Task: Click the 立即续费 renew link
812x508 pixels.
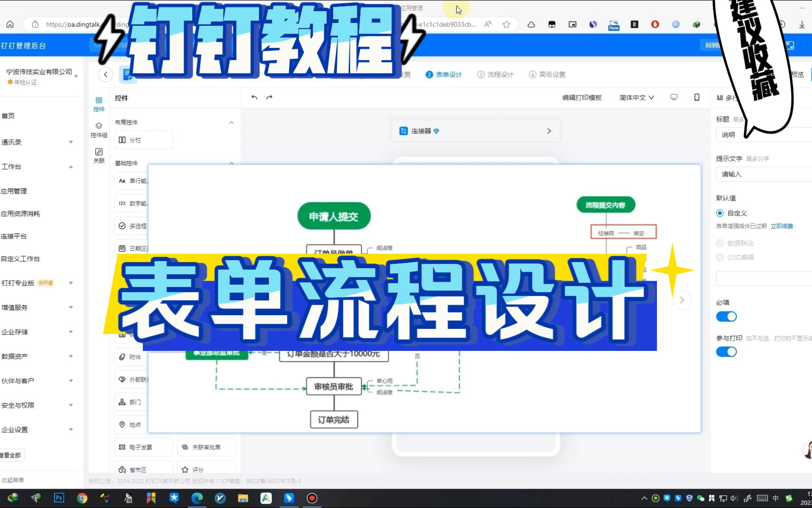Action: [x=782, y=226]
